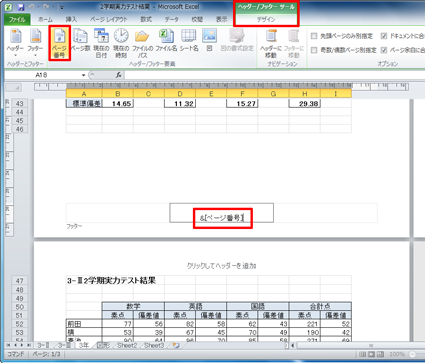The width and height of the screenshot is (425, 363).
Task: Click Select All corner button
Action: pyautogui.click(x=14, y=88)
